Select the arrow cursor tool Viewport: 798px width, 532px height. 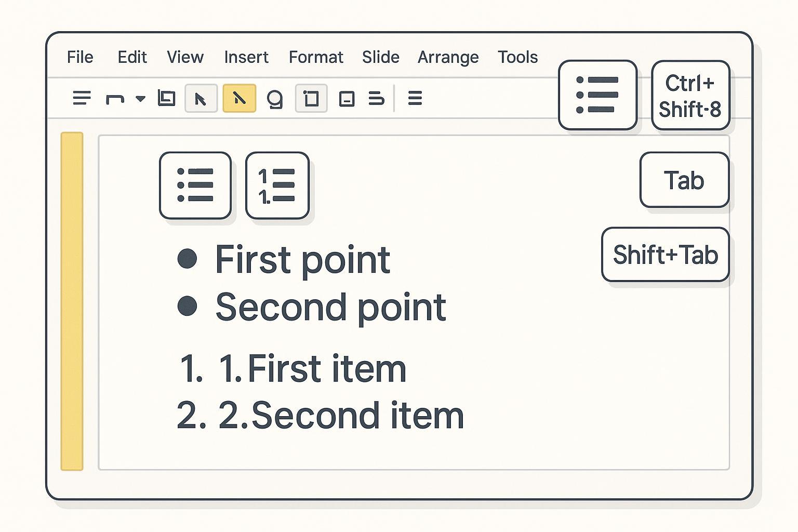point(201,98)
